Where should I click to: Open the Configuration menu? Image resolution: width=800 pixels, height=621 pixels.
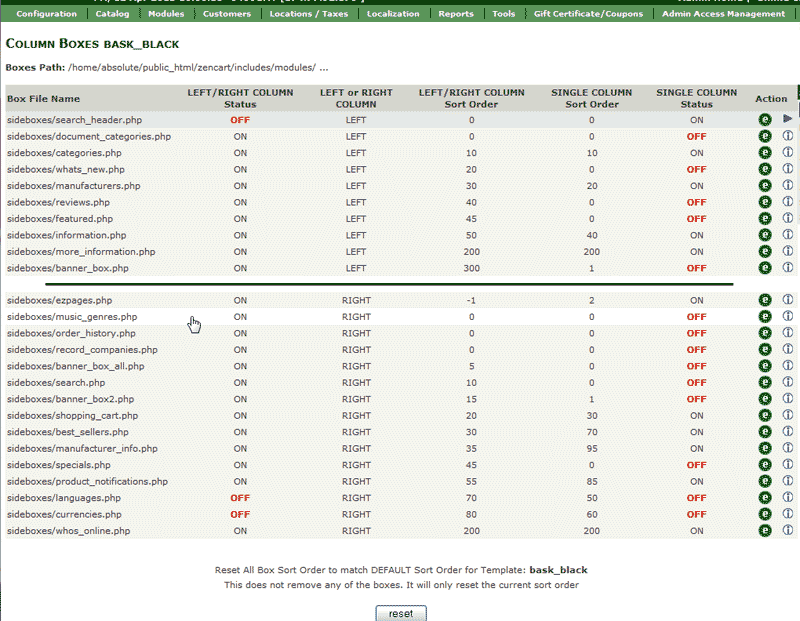[47, 14]
